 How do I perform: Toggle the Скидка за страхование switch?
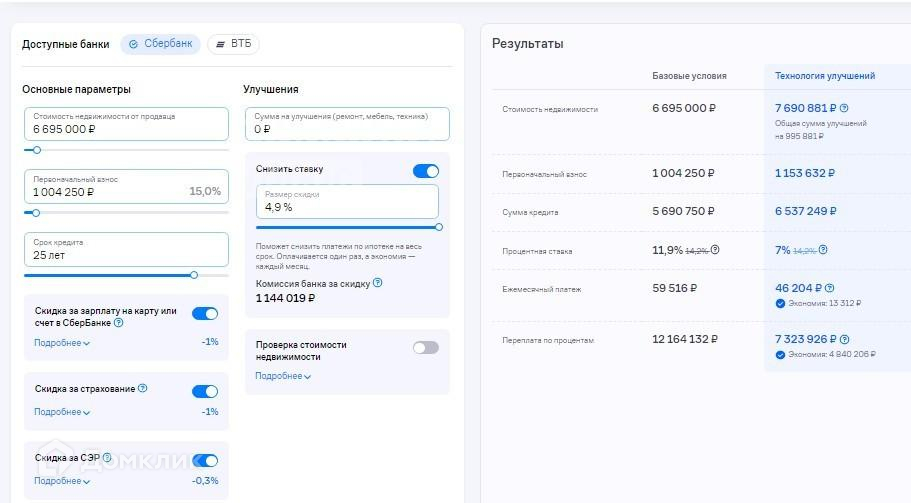coord(205,392)
